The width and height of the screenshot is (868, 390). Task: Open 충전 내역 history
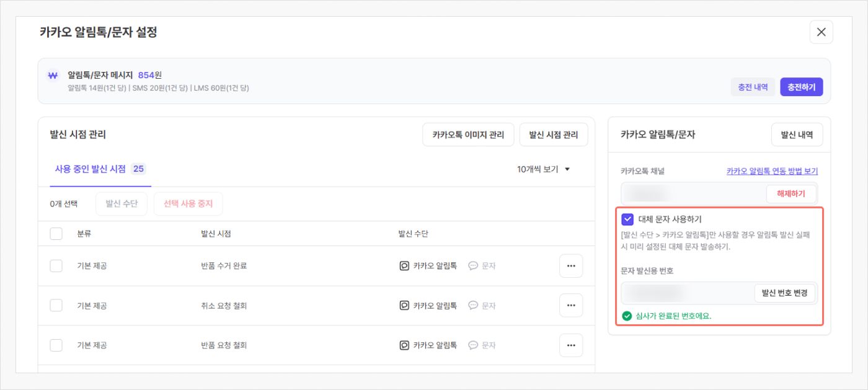[753, 87]
